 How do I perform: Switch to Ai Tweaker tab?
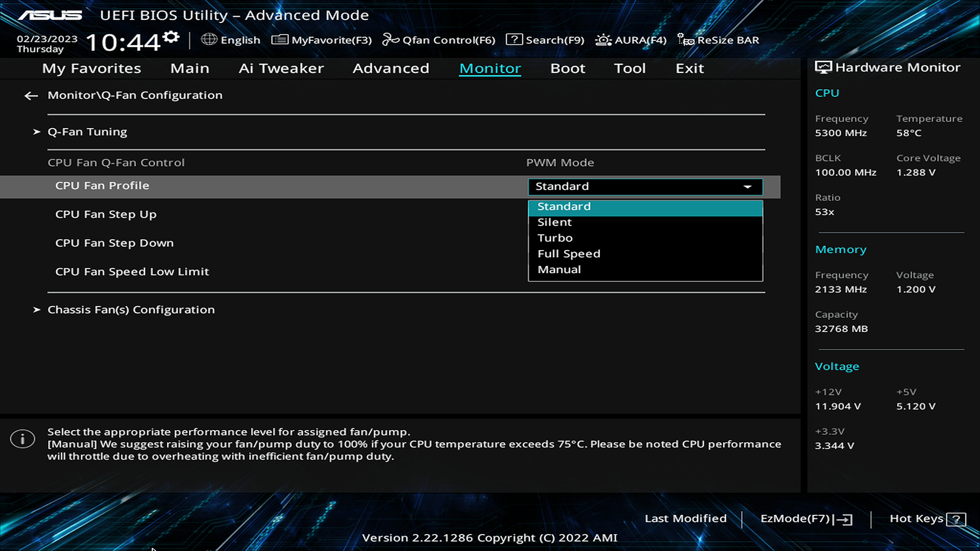[x=281, y=68]
